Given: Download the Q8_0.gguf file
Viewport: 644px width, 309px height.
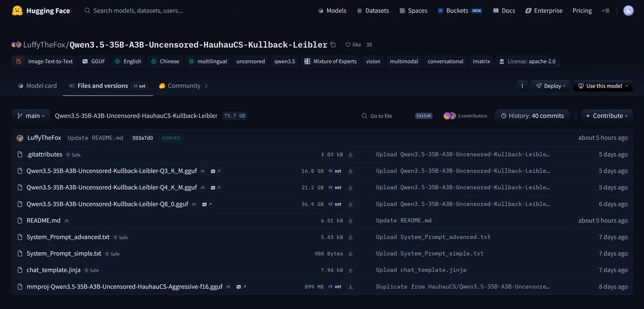Looking at the screenshot, I should [350, 204].
